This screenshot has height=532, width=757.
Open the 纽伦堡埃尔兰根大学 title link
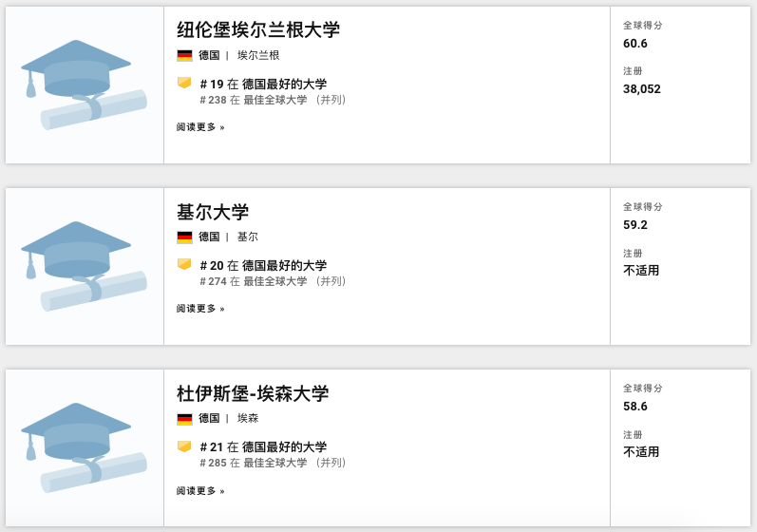click(x=258, y=30)
